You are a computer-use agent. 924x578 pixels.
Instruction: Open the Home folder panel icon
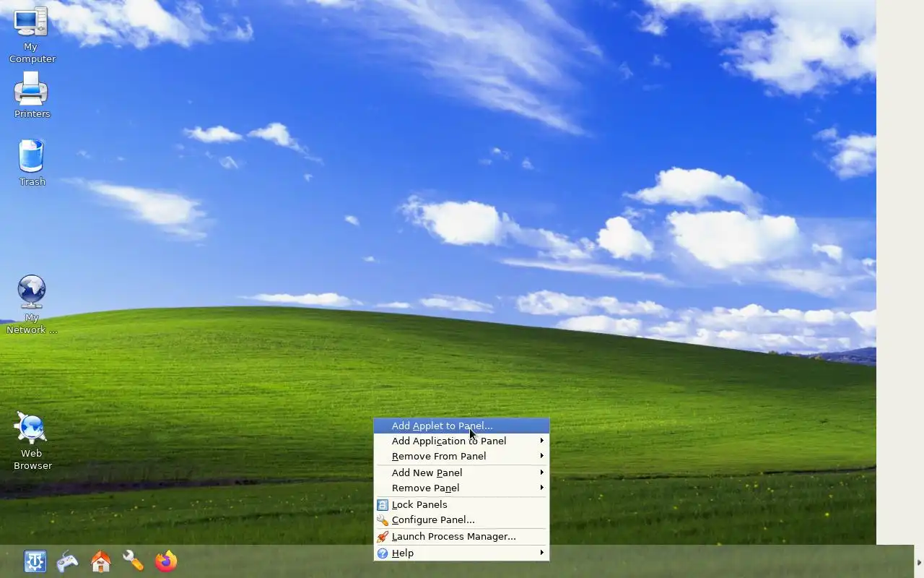click(100, 561)
